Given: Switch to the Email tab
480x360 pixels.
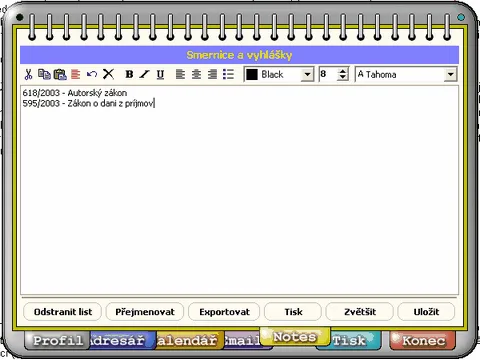Looking at the screenshot, I should pos(243,341).
